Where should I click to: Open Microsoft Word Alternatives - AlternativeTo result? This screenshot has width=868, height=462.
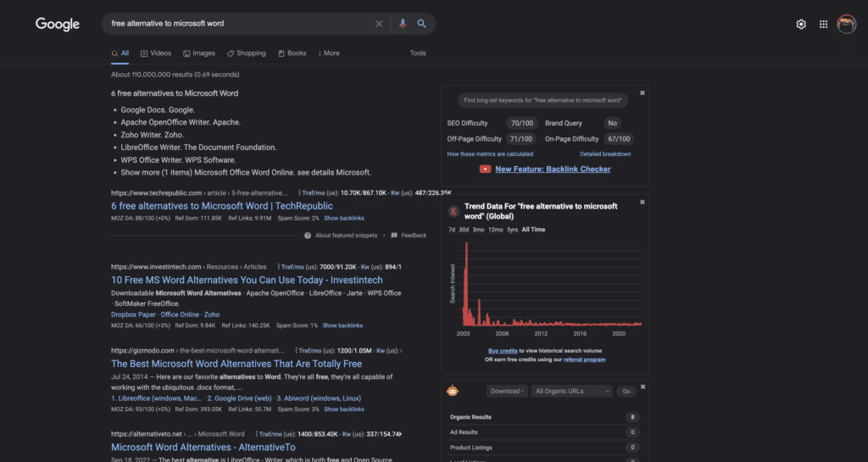click(x=203, y=447)
